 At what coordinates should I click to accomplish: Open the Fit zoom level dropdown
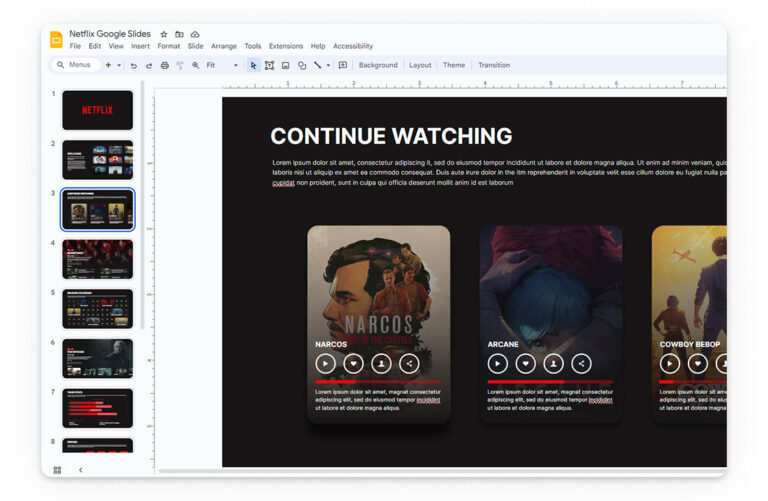pos(222,65)
